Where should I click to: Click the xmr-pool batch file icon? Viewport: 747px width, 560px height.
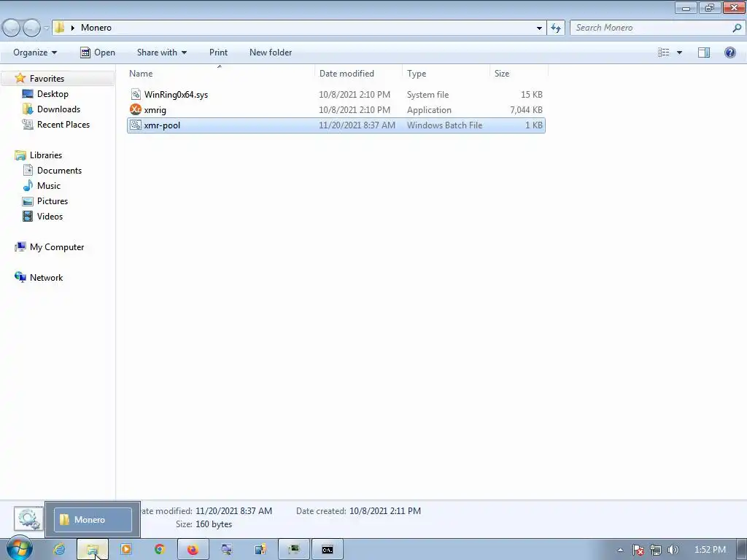(136, 125)
